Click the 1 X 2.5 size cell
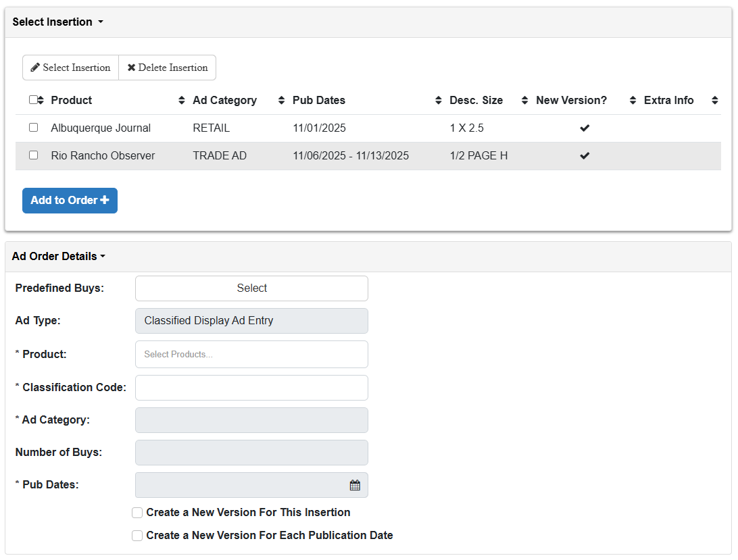This screenshot has width=738, height=560. (466, 128)
